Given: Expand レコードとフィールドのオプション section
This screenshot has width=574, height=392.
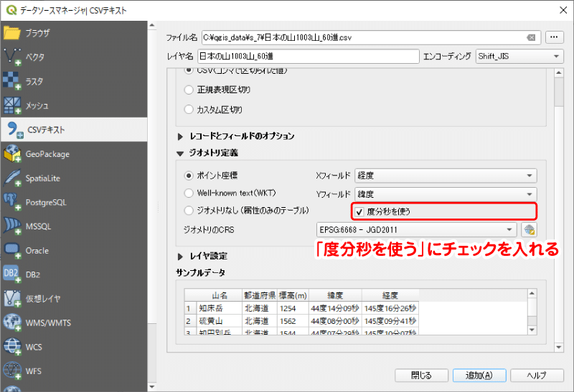Looking at the screenshot, I should tap(180, 136).
